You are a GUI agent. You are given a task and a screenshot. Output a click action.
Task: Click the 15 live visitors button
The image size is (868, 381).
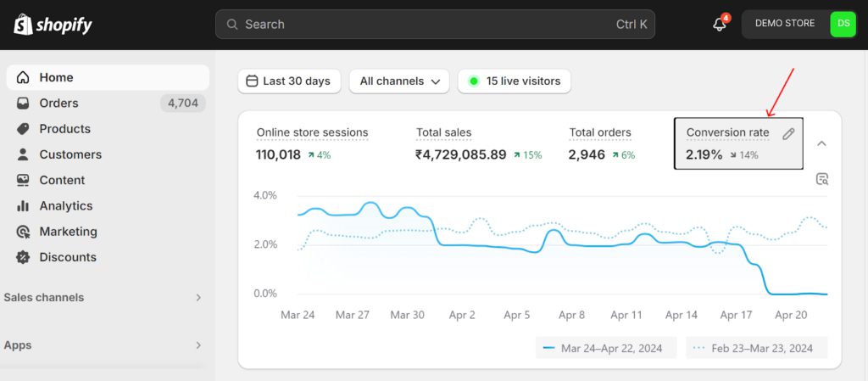(515, 81)
